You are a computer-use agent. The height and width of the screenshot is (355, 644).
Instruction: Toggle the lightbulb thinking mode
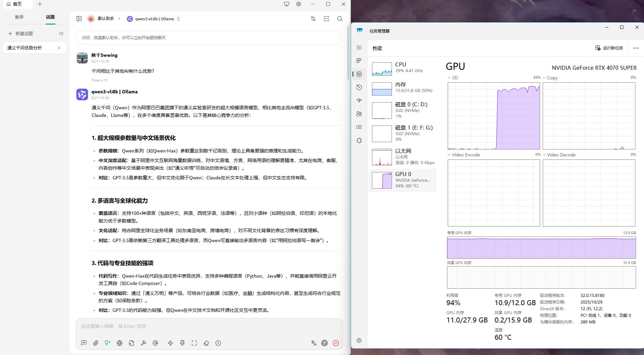click(108, 343)
